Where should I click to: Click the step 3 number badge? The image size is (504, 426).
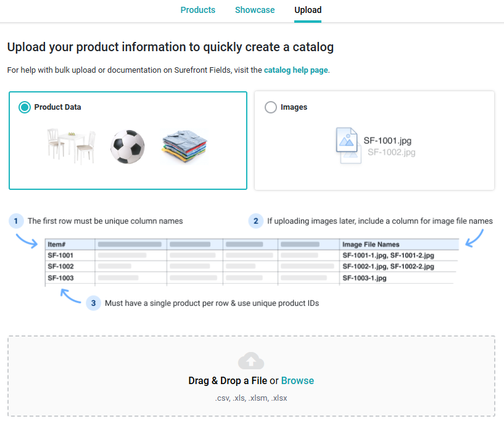click(x=93, y=303)
